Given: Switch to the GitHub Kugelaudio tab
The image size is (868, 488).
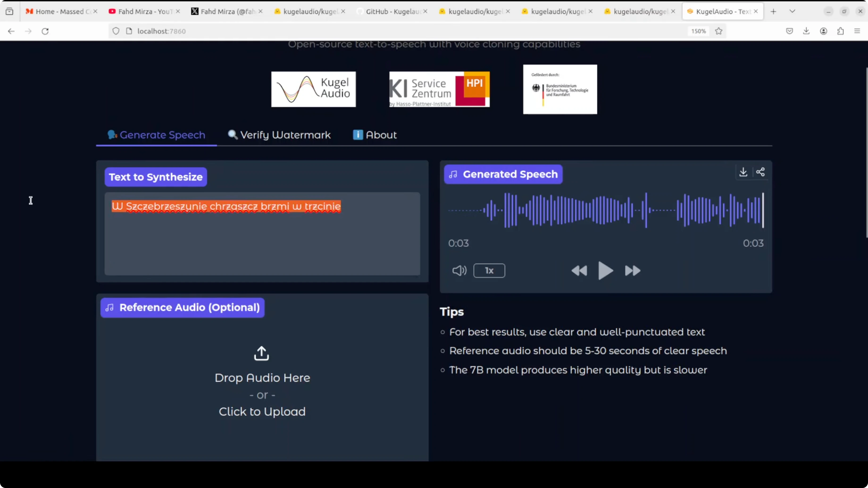Looking at the screenshot, I should (391, 12).
